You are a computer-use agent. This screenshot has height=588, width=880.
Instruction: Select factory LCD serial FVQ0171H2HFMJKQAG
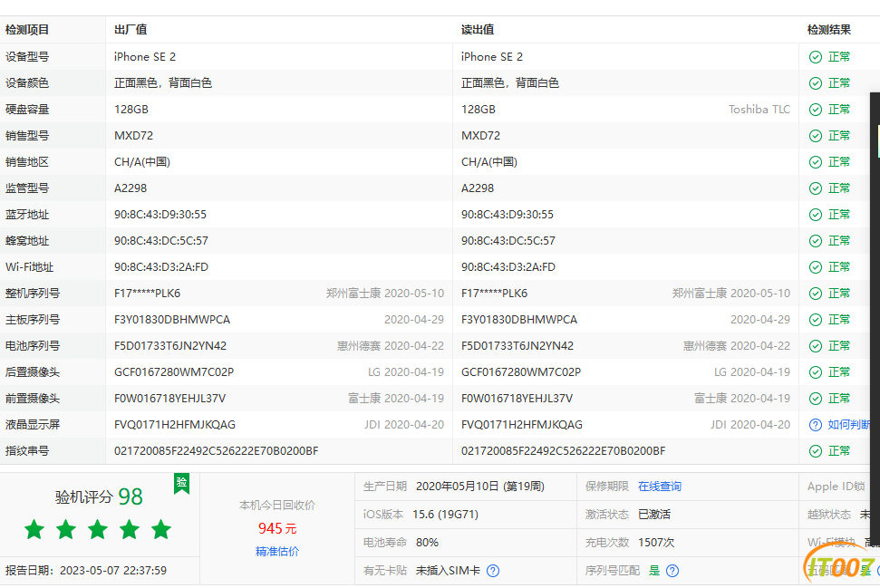[175, 425]
